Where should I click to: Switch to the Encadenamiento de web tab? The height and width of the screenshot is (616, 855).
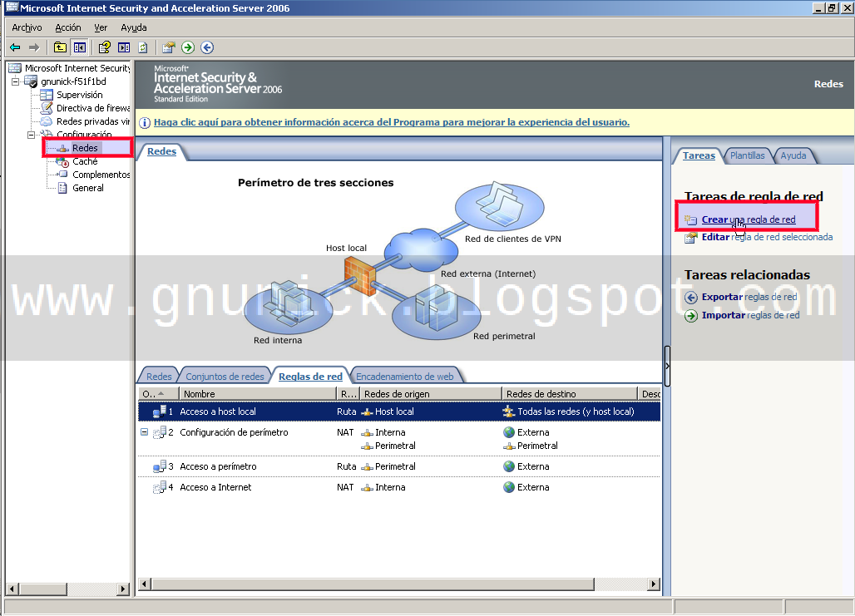click(404, 377)
